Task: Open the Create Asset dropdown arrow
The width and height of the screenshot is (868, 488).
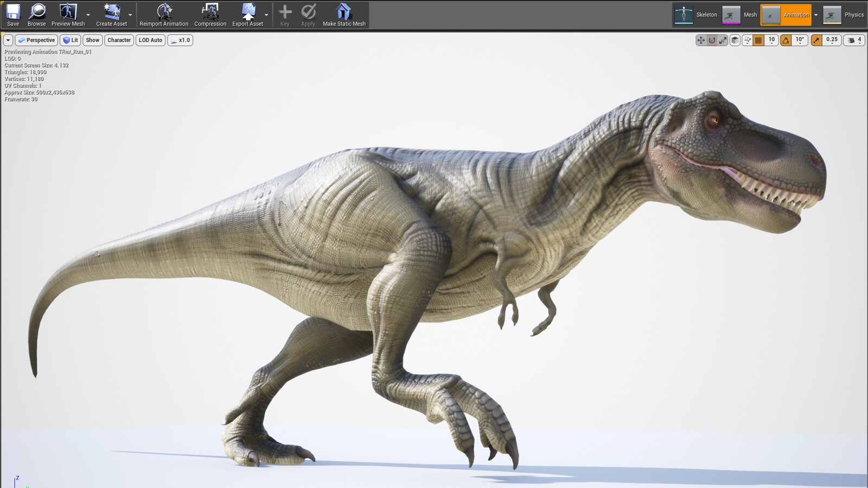Action: coord(130,16)
